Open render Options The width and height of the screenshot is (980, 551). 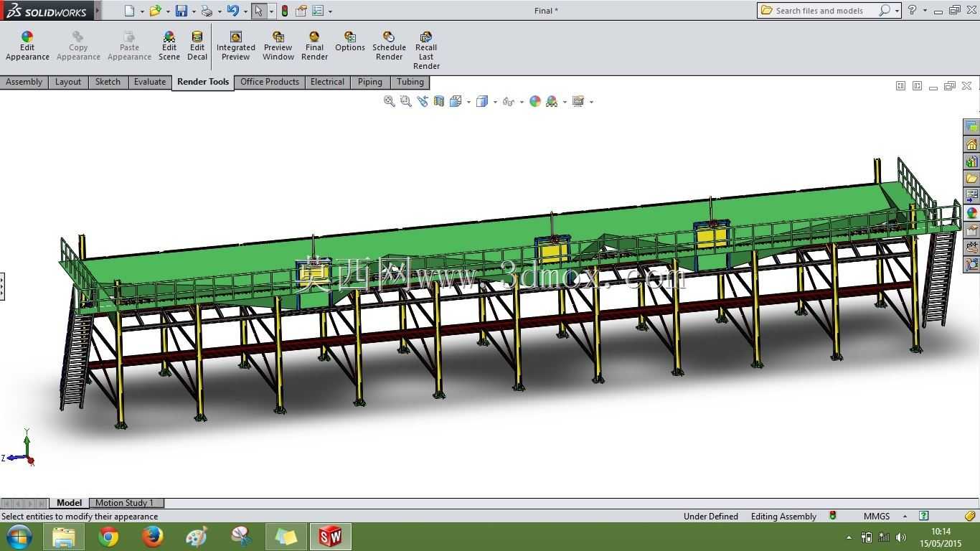pos(350,42)
